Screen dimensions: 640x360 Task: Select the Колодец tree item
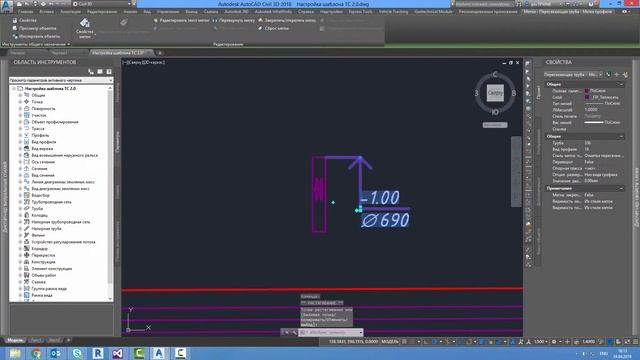pos(40,215)
